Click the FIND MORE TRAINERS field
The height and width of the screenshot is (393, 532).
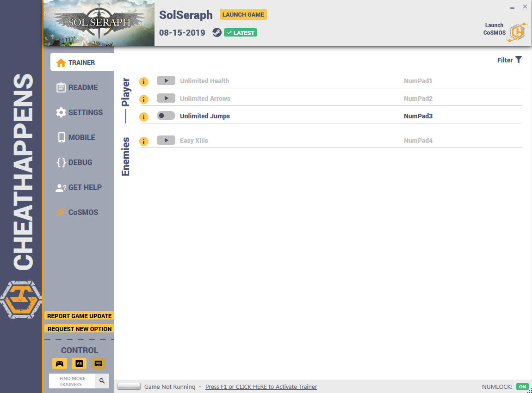pos(72,381)
